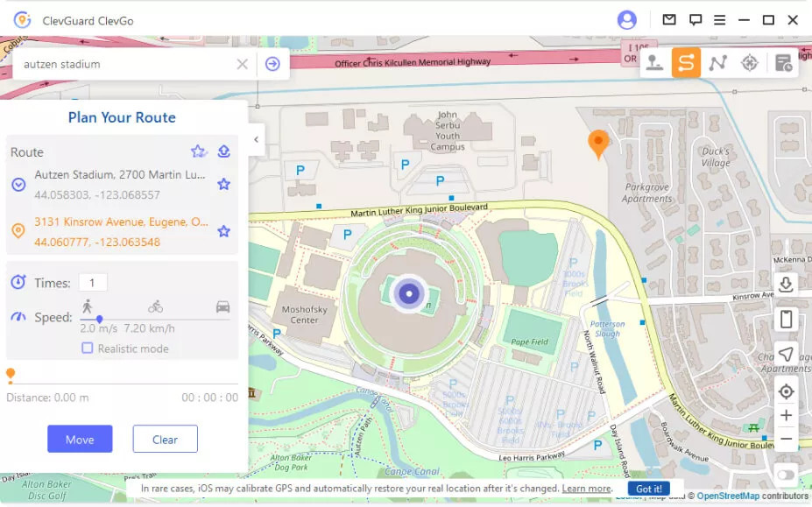Click the speed slider handle

(x=100, y=320)
